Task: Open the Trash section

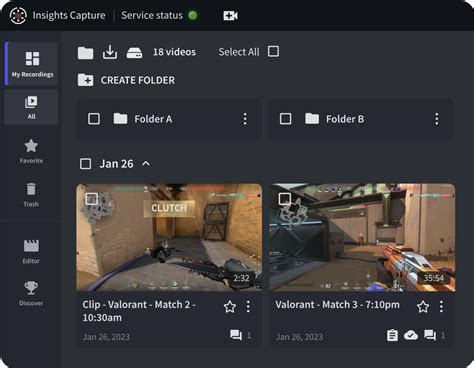Action: click(31, 195)
